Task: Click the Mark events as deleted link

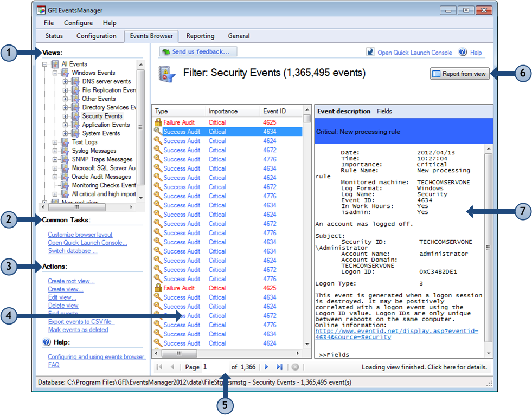Action: tap(78, 330)
